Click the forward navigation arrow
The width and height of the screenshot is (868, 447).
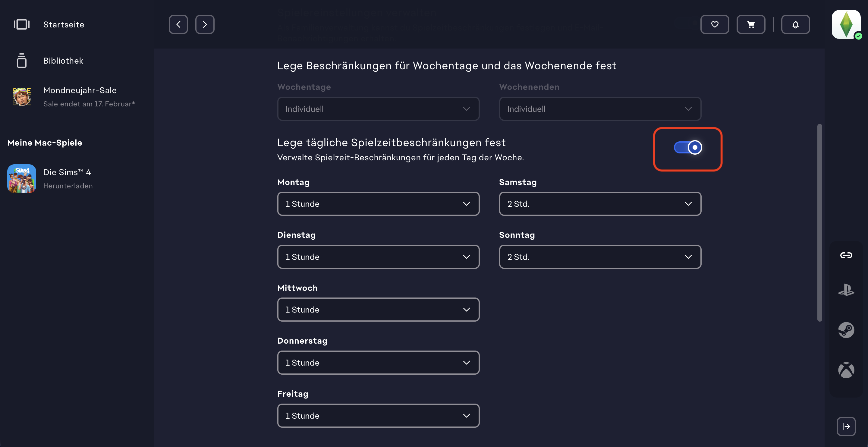[205, 24]
